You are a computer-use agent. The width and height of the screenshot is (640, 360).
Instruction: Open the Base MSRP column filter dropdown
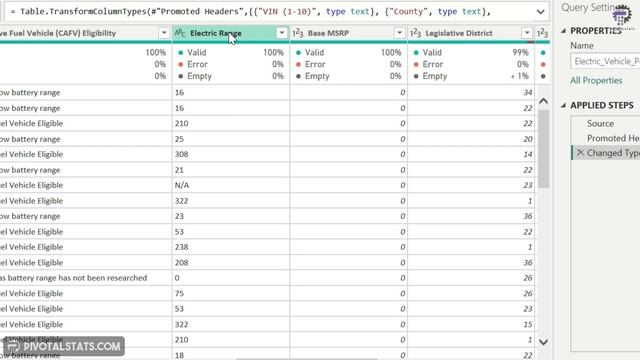[399, 33]
